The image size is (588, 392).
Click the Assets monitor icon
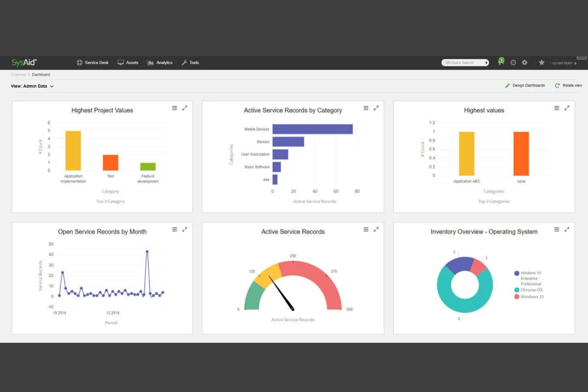(x=121, y=62)
